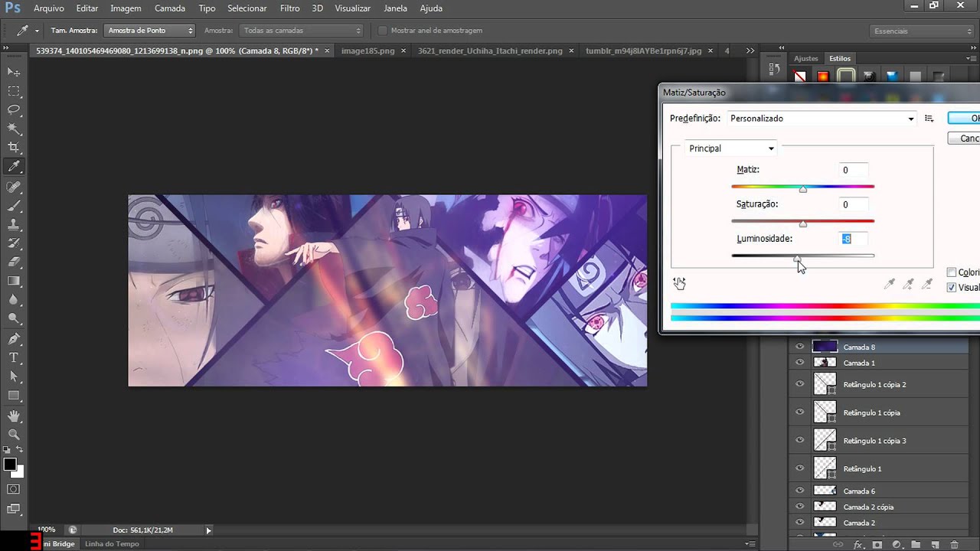Click the foreground black color swatch
This screenshot has width=980, height=551.
10,465
